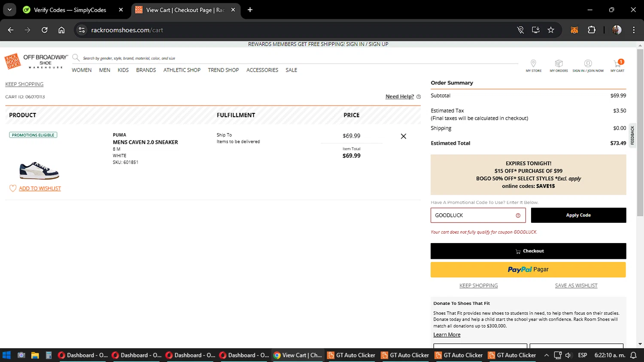This screenshot has height=362, width=644.
Task: Click the Puma sneaker product thumbnail
Action: [39, 170]
